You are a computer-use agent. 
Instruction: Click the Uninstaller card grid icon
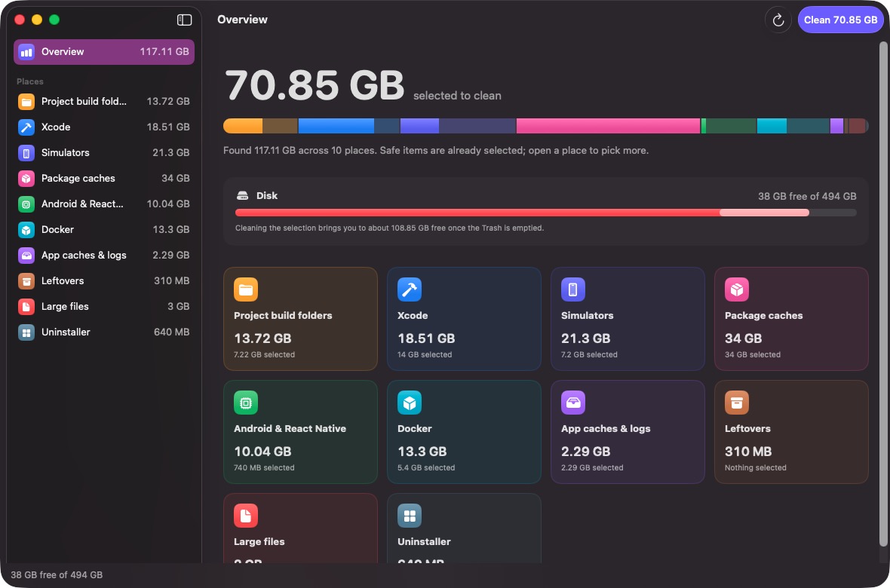pyautogui.click(x=410, y=516)
